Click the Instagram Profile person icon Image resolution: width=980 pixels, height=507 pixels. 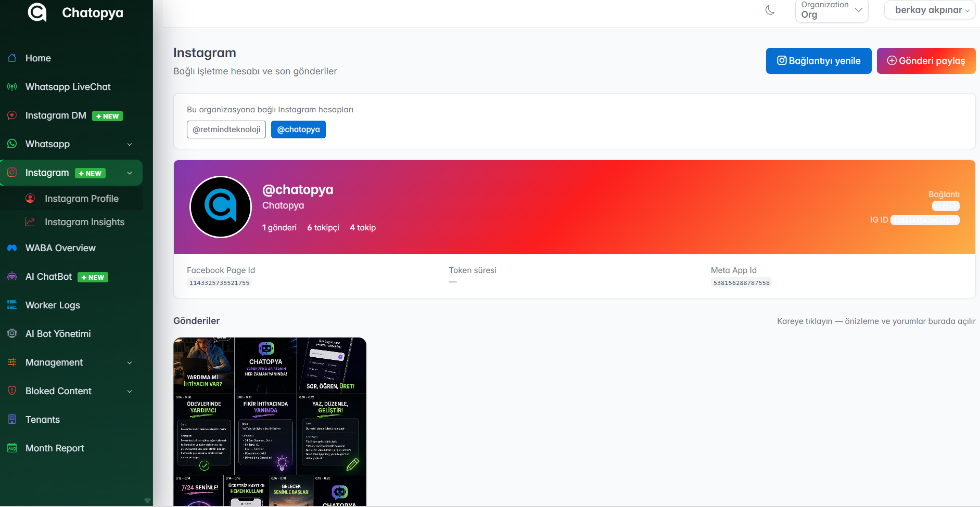click(x=30, y=198)
